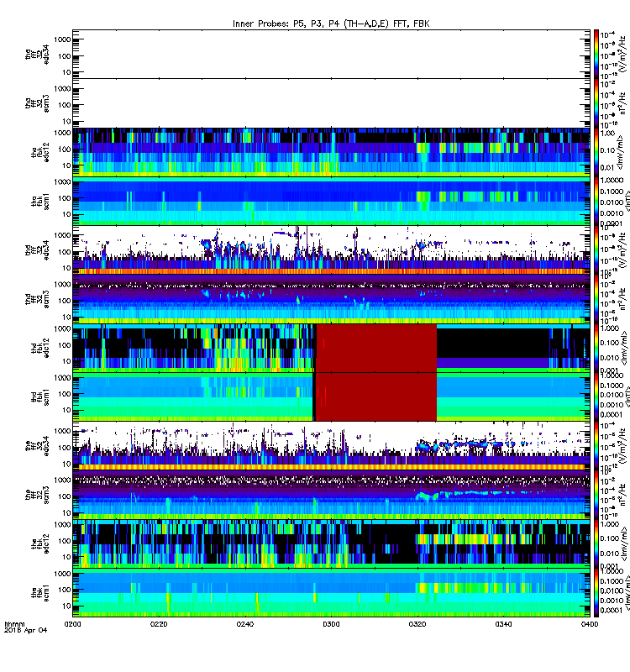The width and height of the screenshot is (630, 672).
Task: Pick the color bar for the fff edc34 panel
Action: tap(596, 446)
